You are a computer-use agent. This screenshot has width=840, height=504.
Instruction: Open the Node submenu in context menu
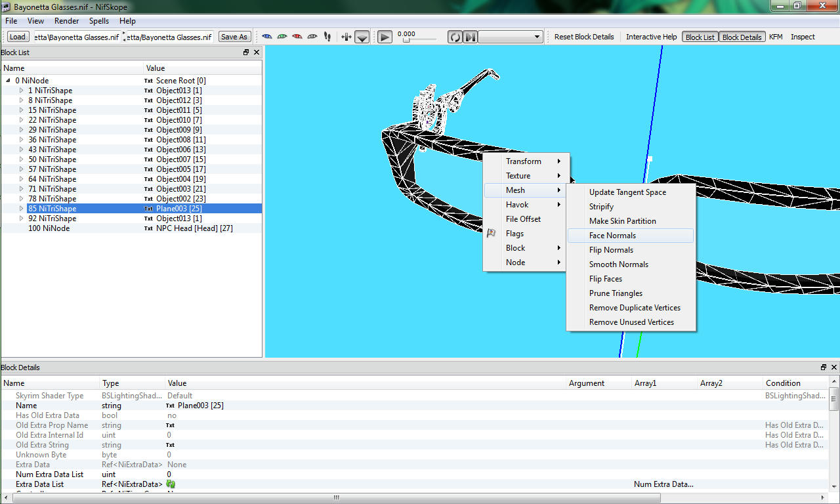click(x=525, y=262)
